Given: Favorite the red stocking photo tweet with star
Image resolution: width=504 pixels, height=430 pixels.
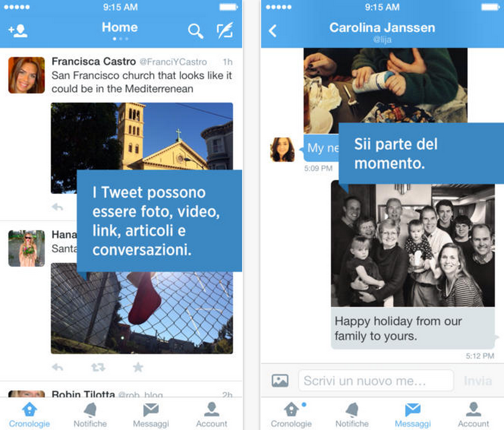Looking at the screenshot, I should pos(138,367).
